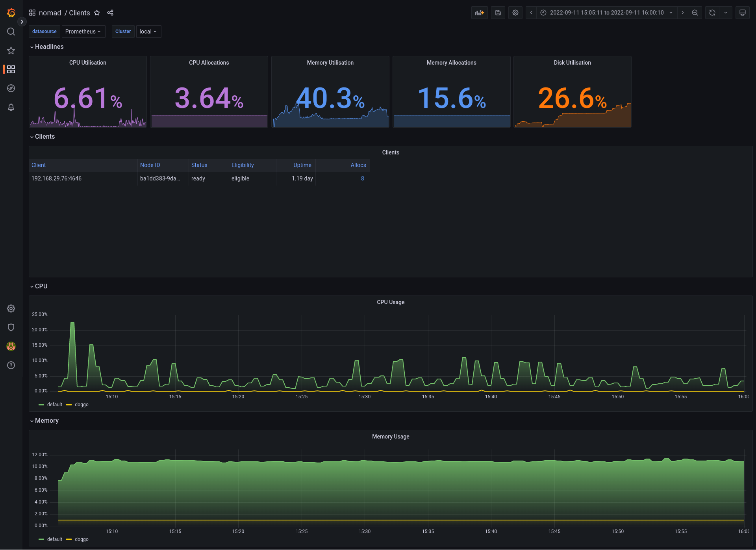Click the zoom out time range icon
Image resolution: width=756 pixels, height=550 pixels.
(x=695, y=13)
